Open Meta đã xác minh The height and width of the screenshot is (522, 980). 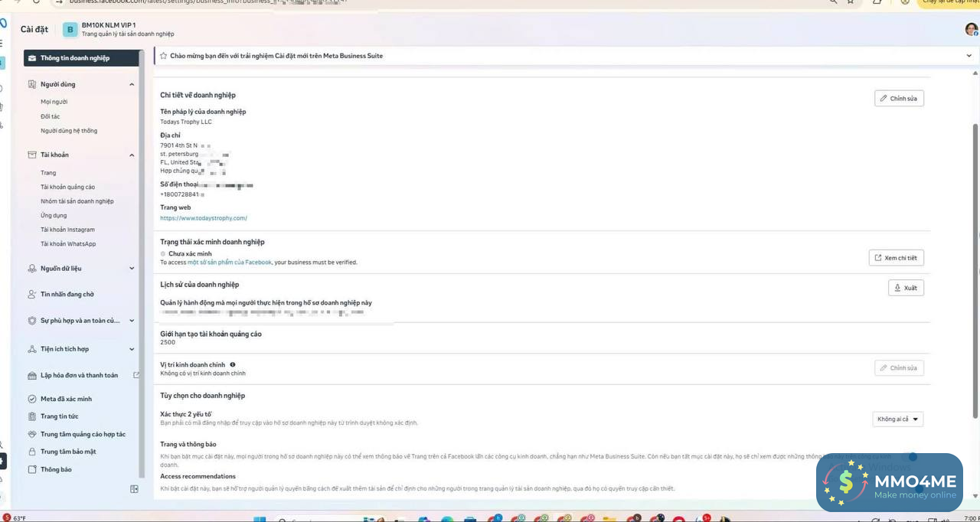pyautogui.click(x=66, y=399)
